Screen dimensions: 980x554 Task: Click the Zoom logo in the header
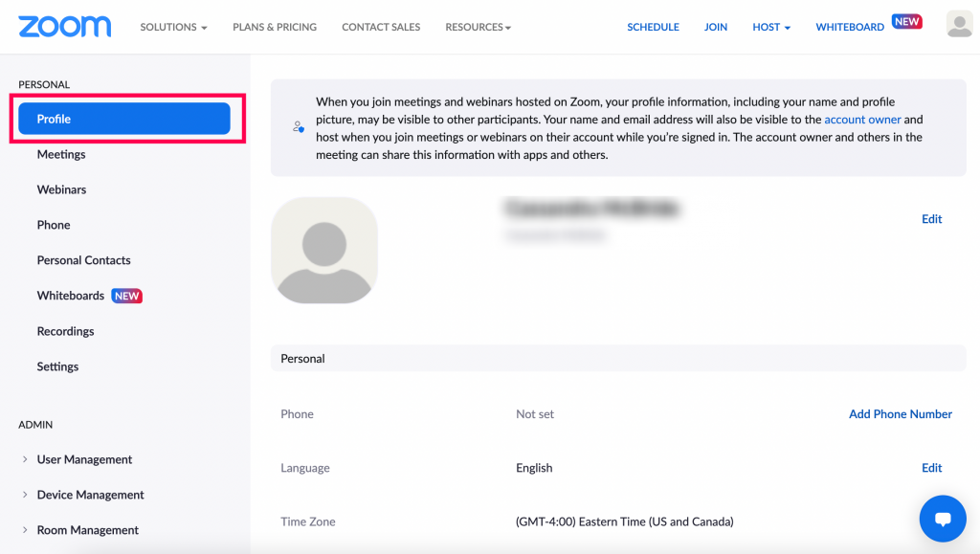(63, 26)
